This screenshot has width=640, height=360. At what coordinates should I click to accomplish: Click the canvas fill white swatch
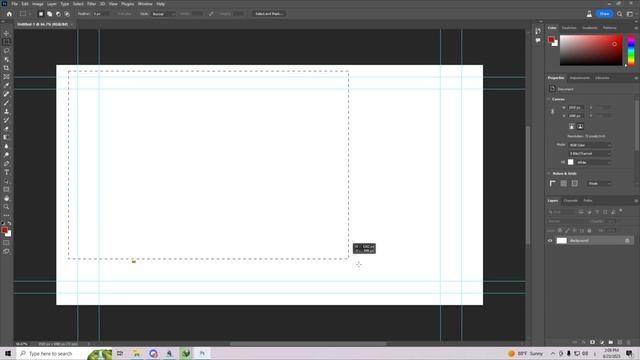(x=571, y=162)
